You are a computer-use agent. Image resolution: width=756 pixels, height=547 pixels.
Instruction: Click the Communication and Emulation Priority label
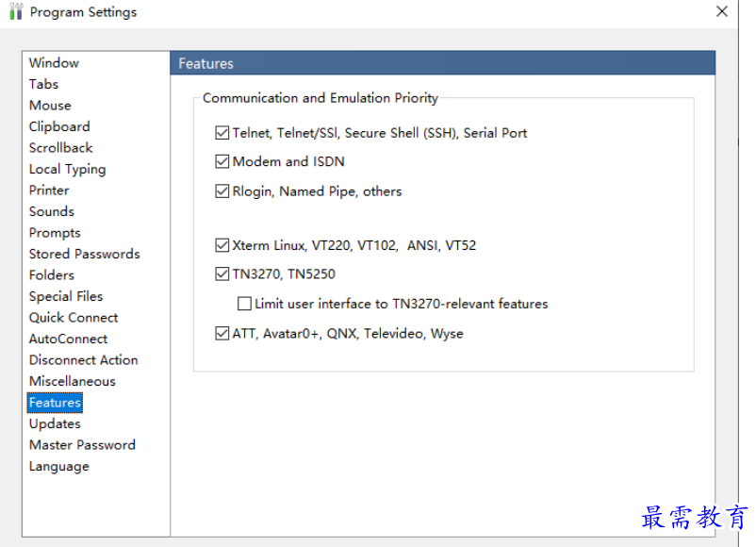click(x=320, y=98)
